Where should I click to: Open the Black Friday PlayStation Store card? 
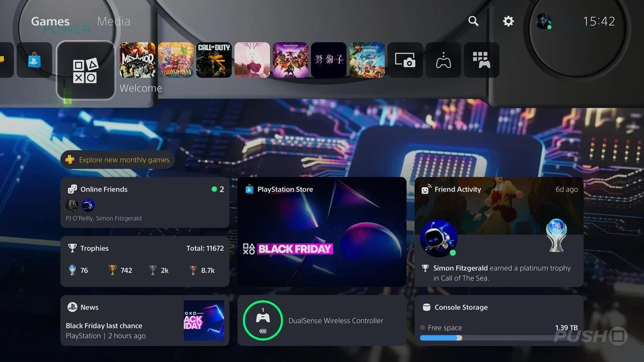click(322, 232)
